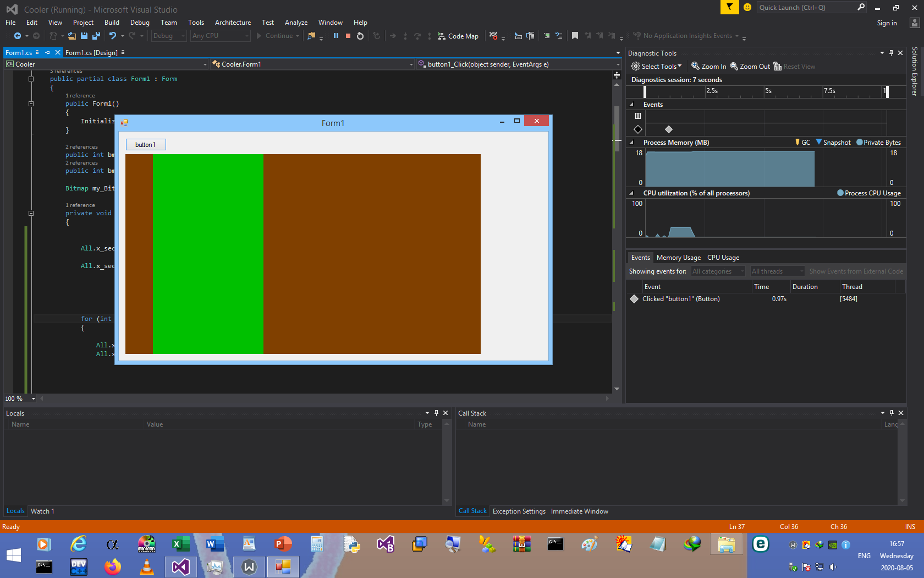This screenshot has height=578, width=924.
Task: Click the Event column header
Action: pos(697,287)
